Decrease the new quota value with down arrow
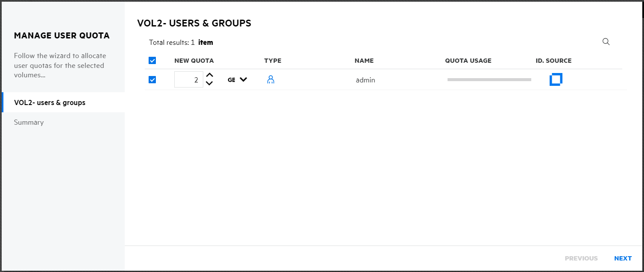The width and height of the screenshot is (644, 272). click(209, 83)
